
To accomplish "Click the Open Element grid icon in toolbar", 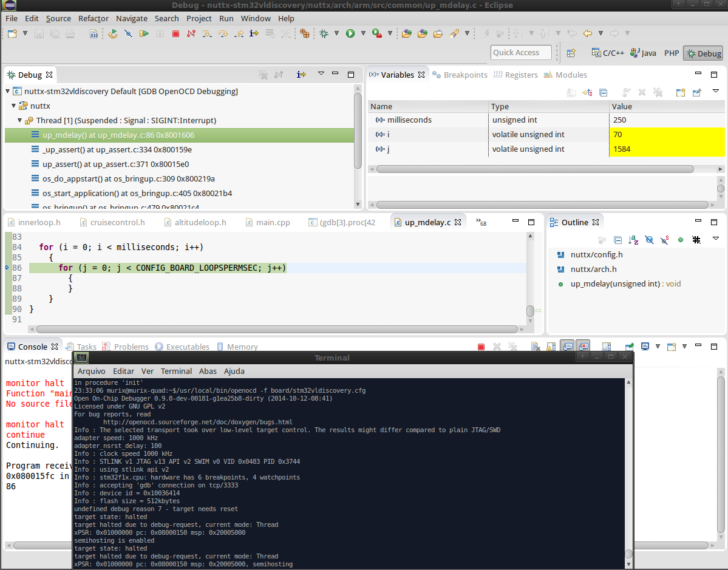I will (305, 33).
